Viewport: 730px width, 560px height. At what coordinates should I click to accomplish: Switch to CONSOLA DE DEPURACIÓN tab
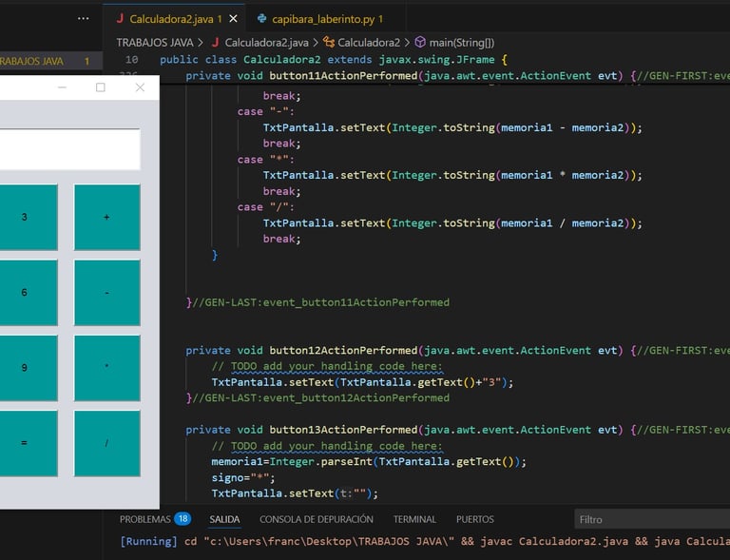coord(316,519)
